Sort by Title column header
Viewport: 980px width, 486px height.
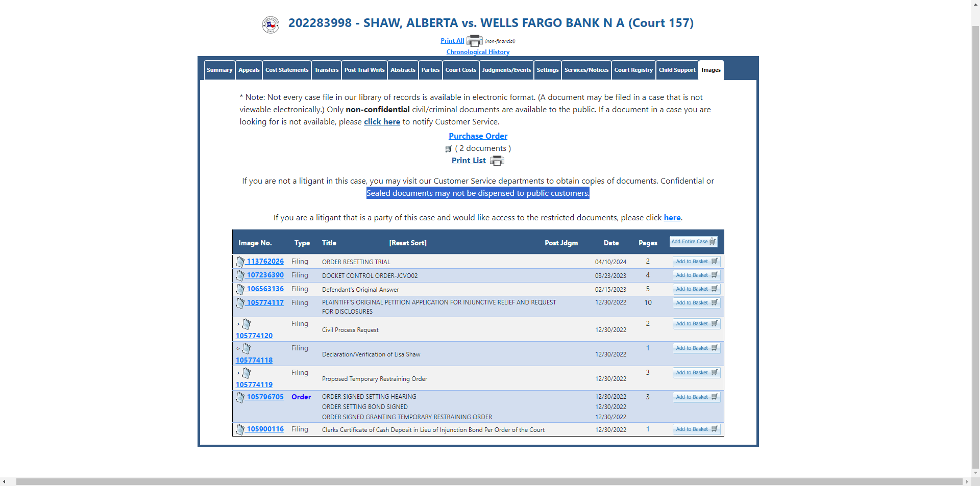(x=329, y=243)
